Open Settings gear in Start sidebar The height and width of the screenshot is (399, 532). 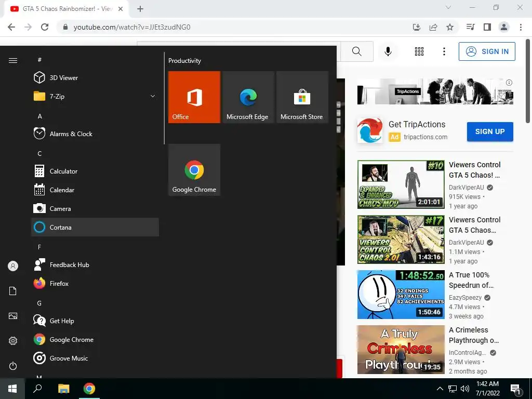tap(13, 341)
